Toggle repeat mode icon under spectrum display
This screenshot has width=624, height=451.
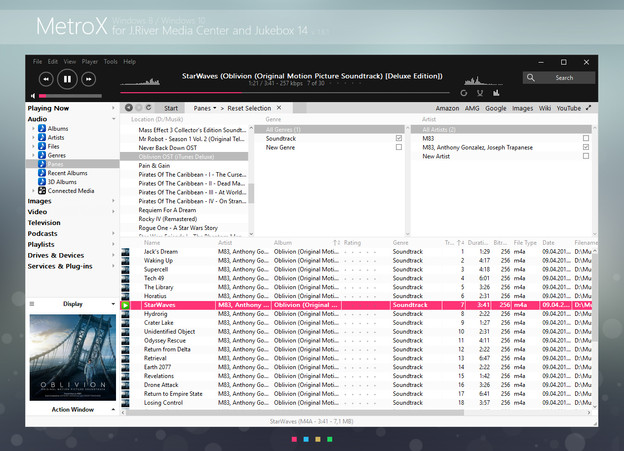coord(464,93)
